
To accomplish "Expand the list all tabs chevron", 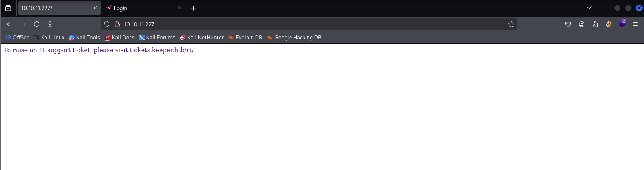I will 589,8.
